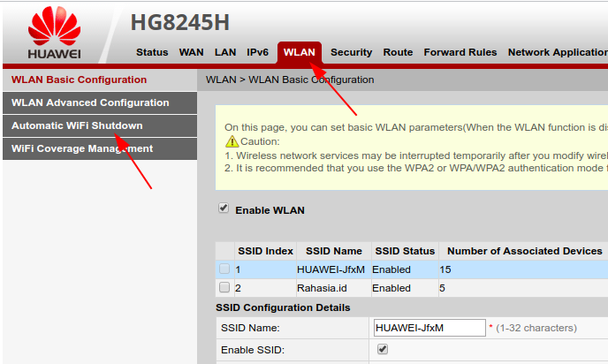Check the box for SSID index 1
The height and width of the screenshot is (364, 608).
(x=224, y=269)
